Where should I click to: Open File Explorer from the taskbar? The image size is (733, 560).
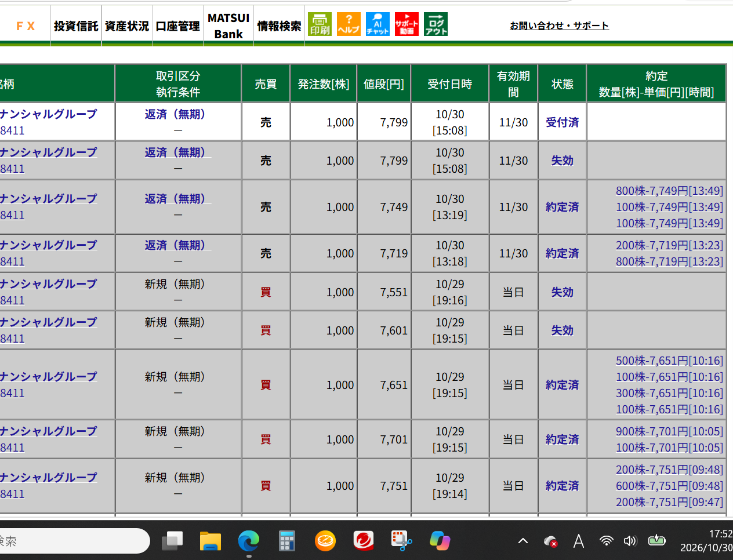click(x=210, y=541)
